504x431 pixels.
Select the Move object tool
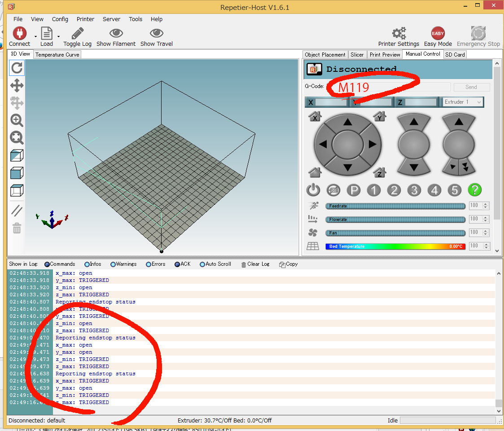[17, 103]
